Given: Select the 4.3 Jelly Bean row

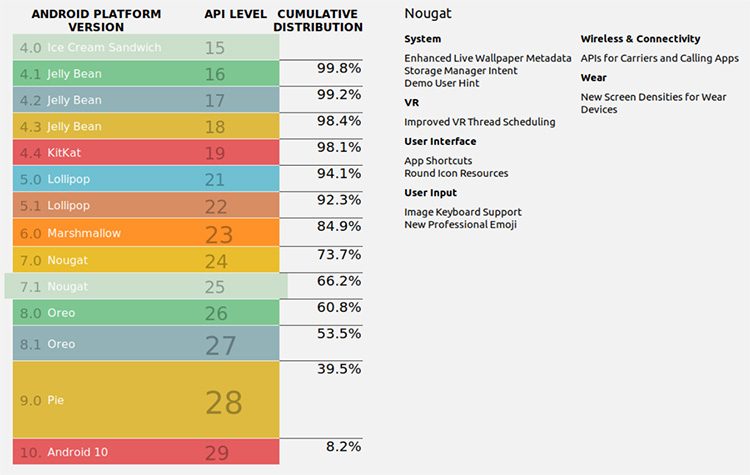Looking at the screenshot, I should [146, 126].
